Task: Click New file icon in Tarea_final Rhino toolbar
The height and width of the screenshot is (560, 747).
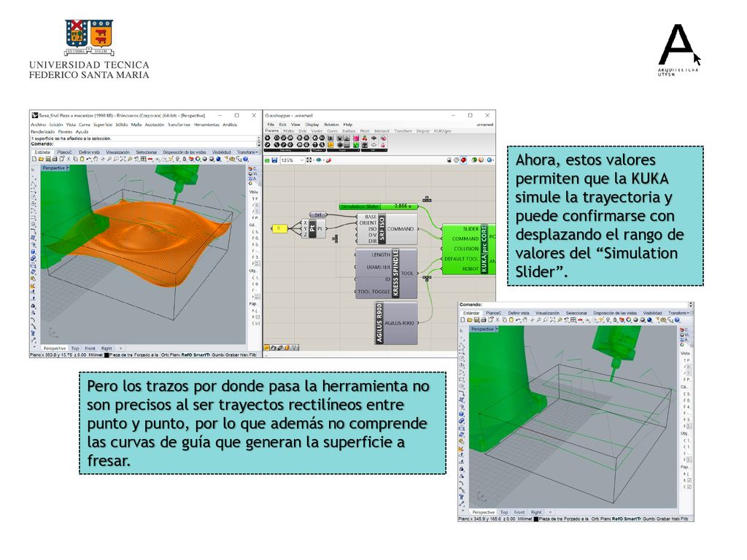Action: pyautogui.click(x=34, y=159)
